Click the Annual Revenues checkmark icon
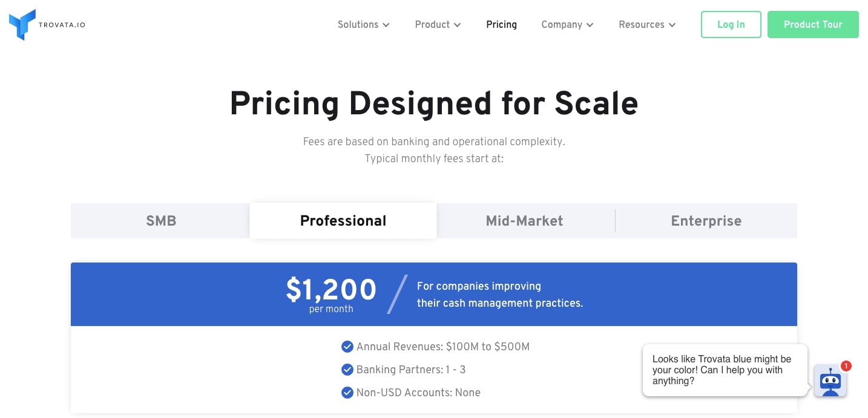 click(x=347, y=347)
